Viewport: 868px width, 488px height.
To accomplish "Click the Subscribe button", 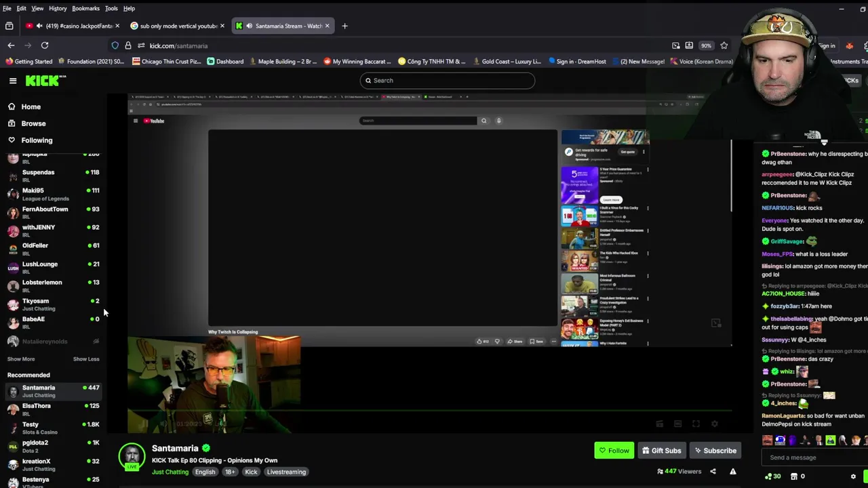I will click(x=715, y=451).
